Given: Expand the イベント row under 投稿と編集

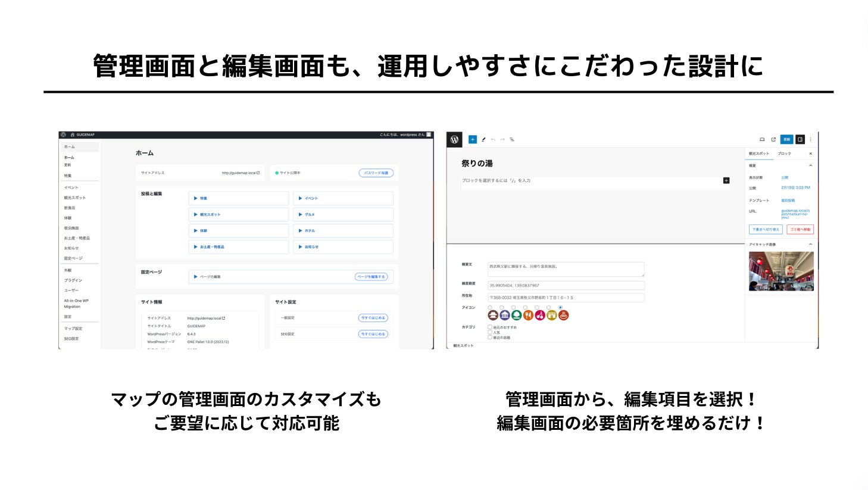Looking at the screenshot, I should click(x=344, y=198).
